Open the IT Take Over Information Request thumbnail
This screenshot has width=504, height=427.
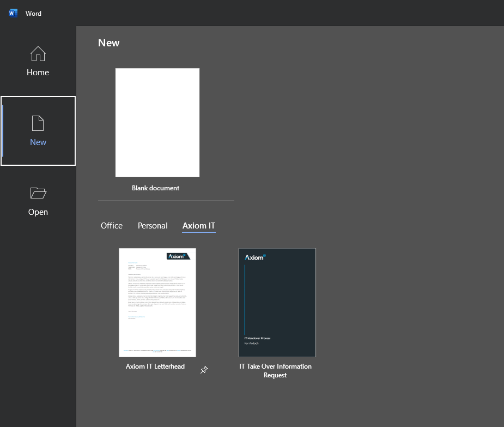pyautogui.click(x=277, y=303)
